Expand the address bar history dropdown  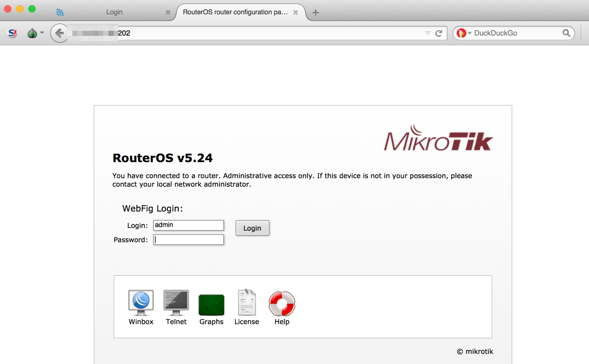coord(427,33)
